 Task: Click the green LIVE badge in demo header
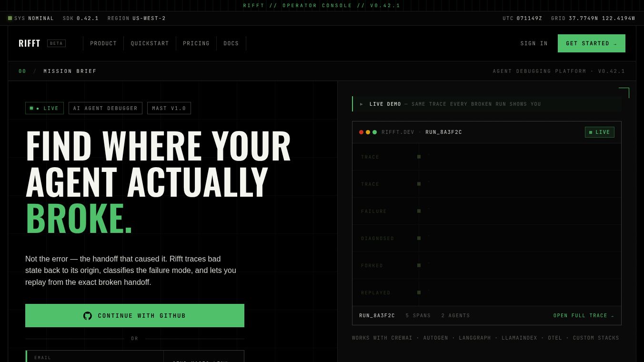(x=600, y=132)
